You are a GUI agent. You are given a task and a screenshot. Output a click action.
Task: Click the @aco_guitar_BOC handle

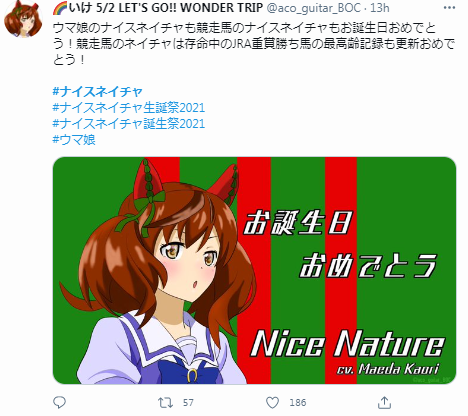coord(314,8)
